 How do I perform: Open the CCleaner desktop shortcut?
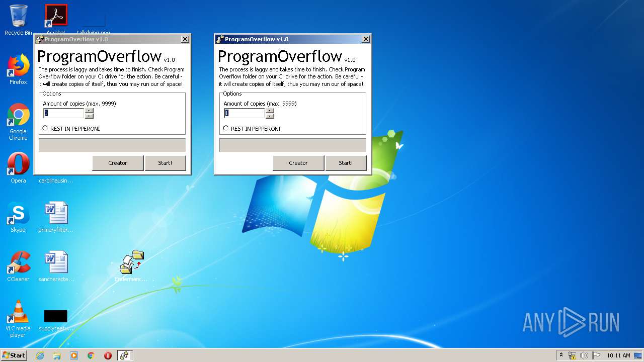click(18, 266)
